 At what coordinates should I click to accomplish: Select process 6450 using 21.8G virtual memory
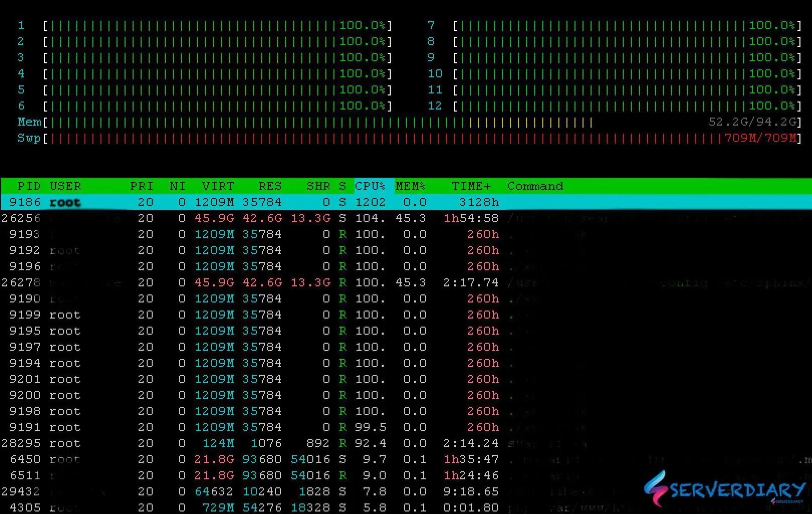[201, 459]
